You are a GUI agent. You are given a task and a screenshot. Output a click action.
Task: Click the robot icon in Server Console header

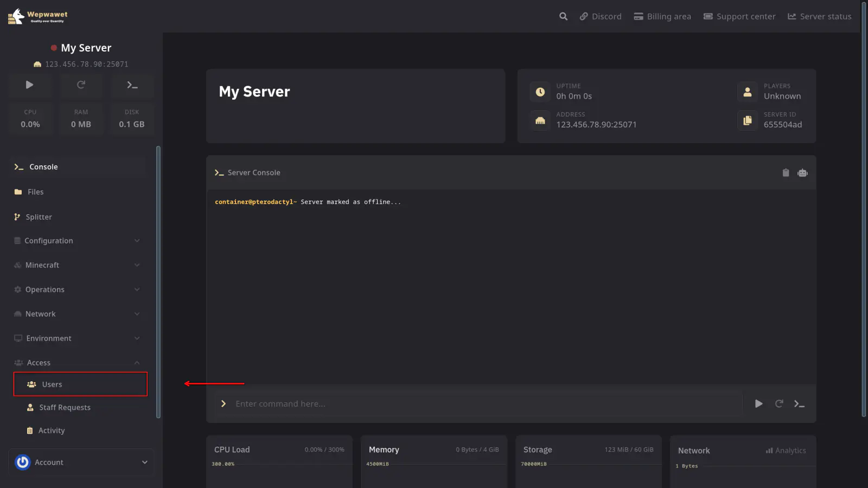click(x=802, y=172)
